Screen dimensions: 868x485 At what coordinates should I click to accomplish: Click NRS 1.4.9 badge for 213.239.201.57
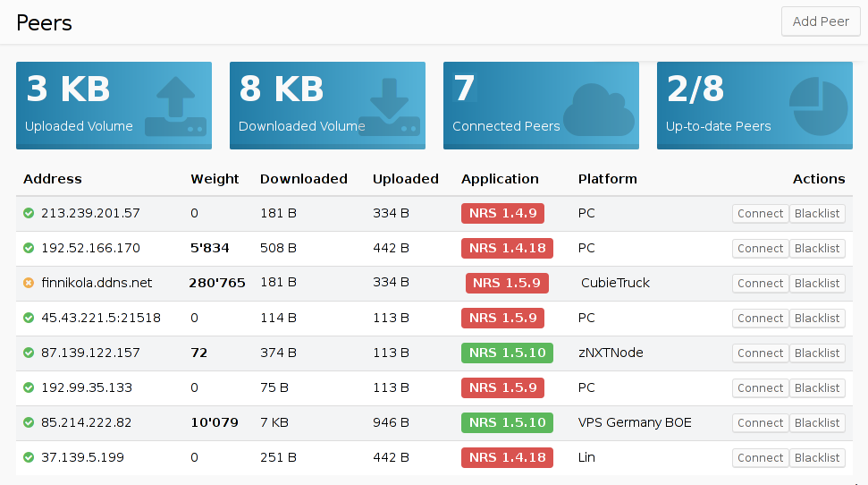pyautogui.click(x=502, y=213)
